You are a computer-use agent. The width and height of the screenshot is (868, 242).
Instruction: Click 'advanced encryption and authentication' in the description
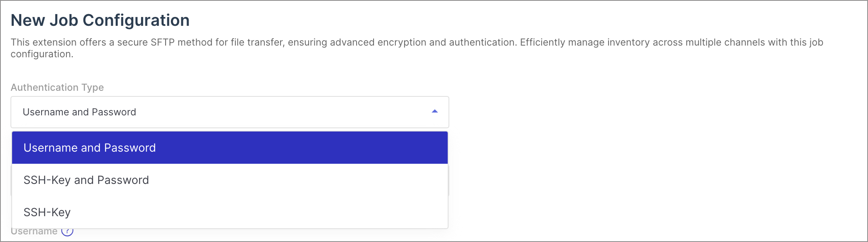click(423, 42)
